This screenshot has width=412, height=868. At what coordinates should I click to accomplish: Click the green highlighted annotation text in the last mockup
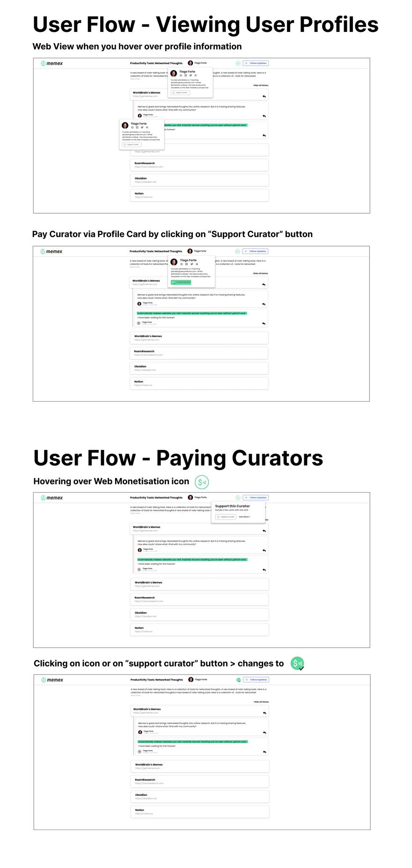tap(192, 741)
